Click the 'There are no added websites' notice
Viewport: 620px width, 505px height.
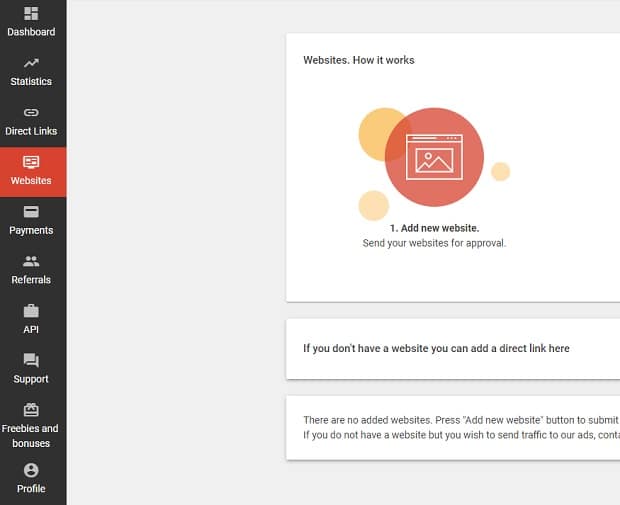[460, 421]
